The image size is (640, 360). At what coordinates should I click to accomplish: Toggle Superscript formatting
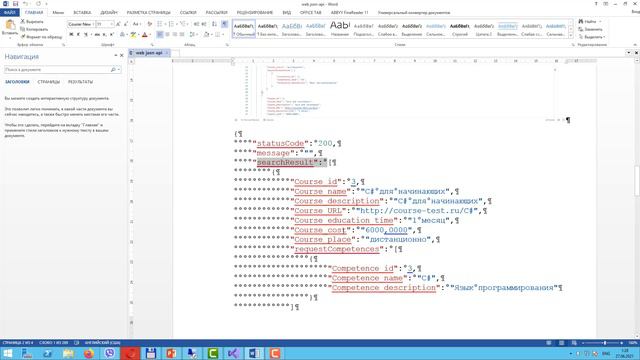pos(111,35)
